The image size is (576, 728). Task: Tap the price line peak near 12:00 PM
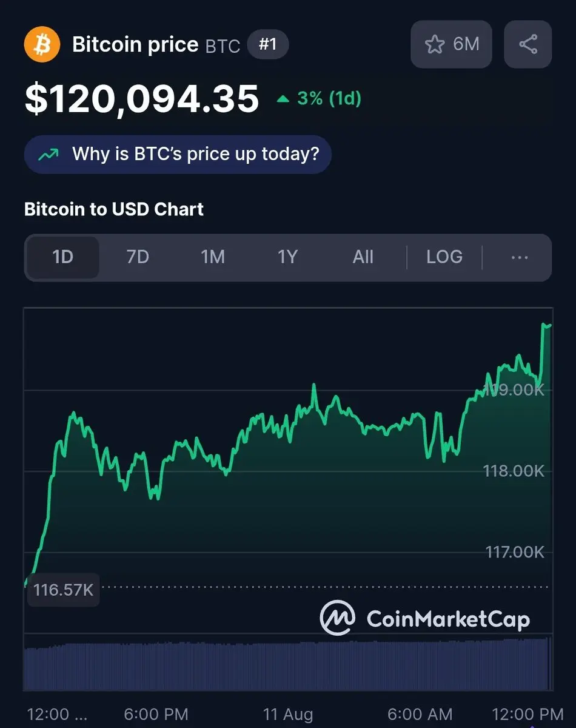click(544, 326)
